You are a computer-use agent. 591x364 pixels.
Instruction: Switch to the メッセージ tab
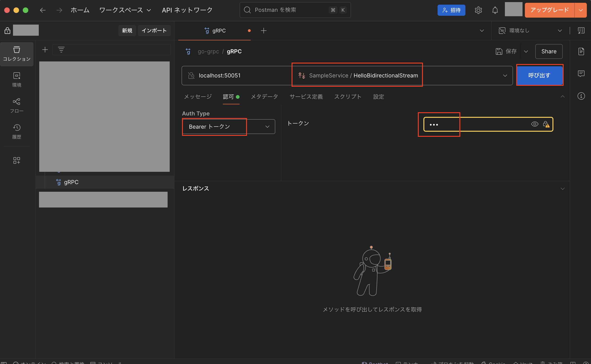coord(198,97)
